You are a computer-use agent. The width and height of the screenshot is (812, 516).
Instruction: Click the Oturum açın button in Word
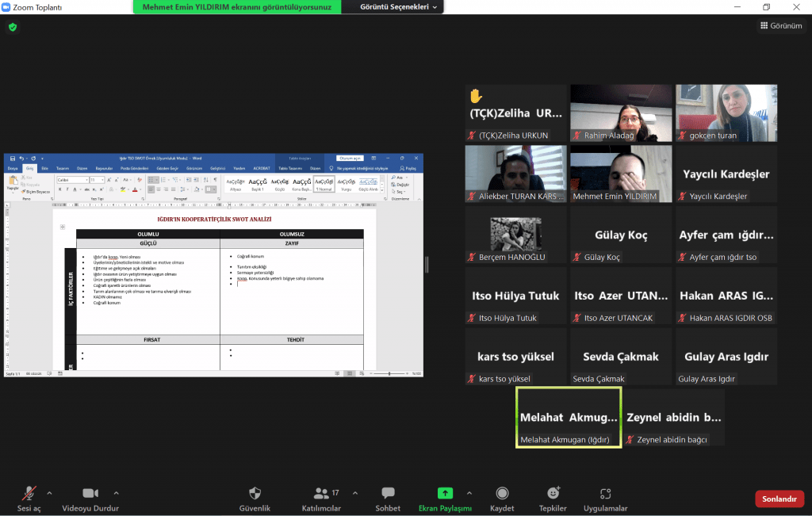click(350, 158)
